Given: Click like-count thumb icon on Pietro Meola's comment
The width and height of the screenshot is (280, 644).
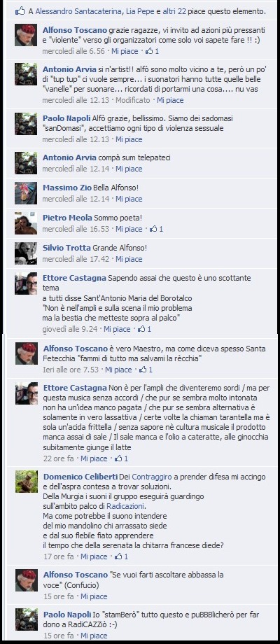Looking at the screenshot, I should coord(153,229).
